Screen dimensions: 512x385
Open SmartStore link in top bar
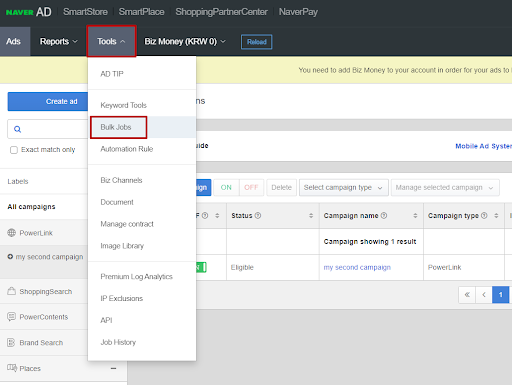pyautogui.click(x=85, y=12)
